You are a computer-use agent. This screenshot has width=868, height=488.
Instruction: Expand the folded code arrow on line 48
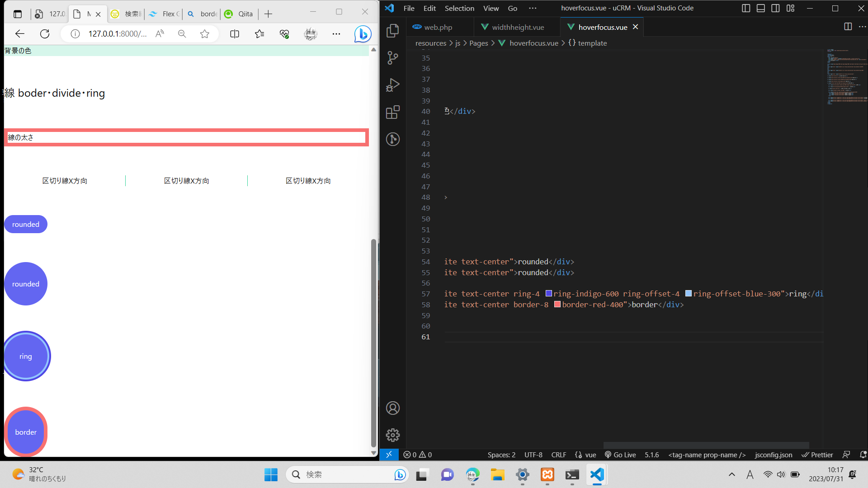(446, 197)
